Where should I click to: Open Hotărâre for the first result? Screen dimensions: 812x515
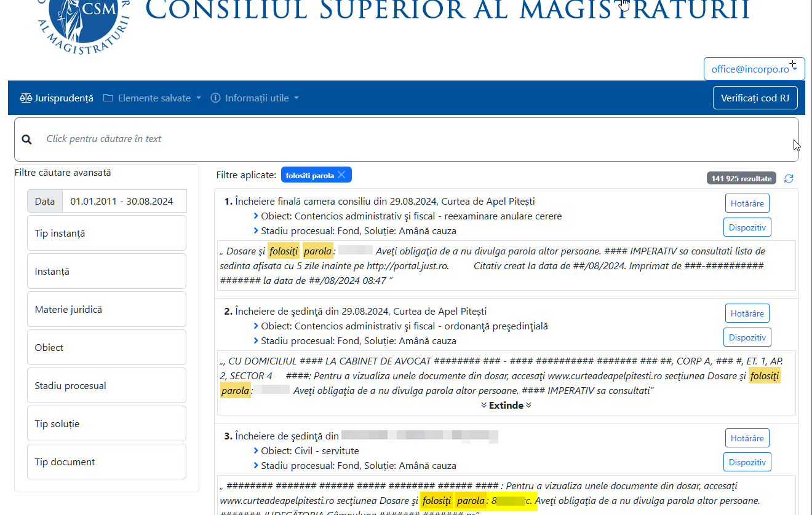coord(747,203)
